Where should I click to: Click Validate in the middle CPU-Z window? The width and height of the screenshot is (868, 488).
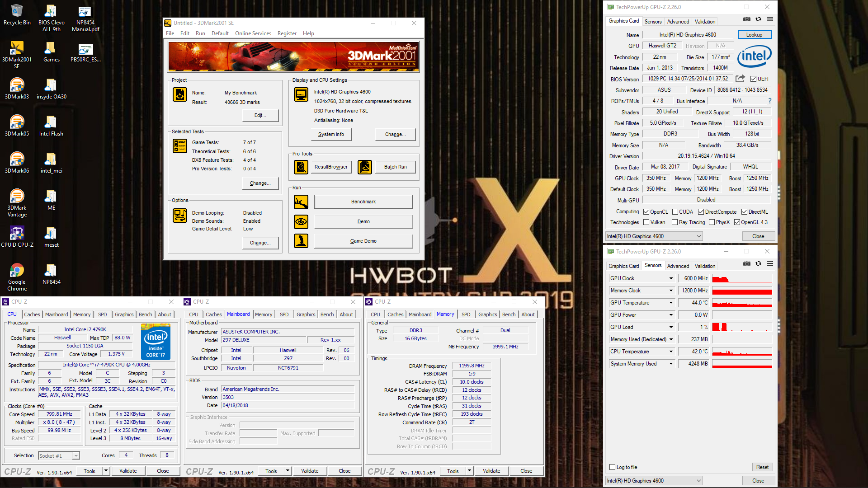point(310,471)
